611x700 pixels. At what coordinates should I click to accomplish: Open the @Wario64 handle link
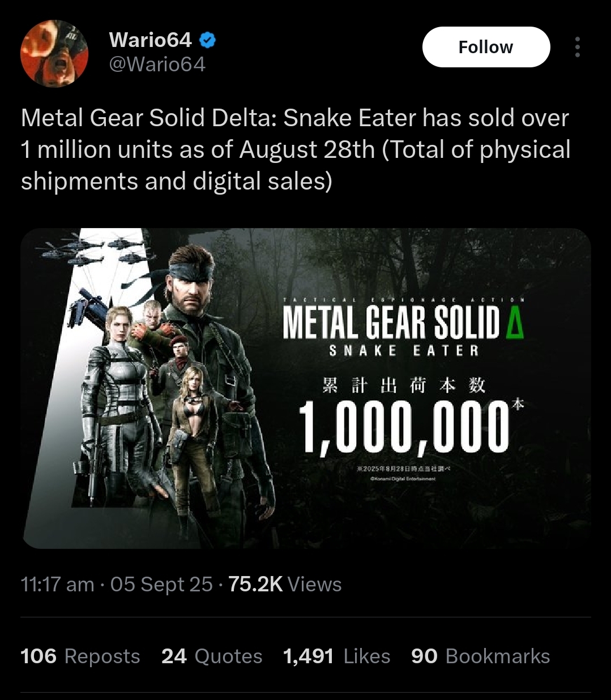coord(157,65)
